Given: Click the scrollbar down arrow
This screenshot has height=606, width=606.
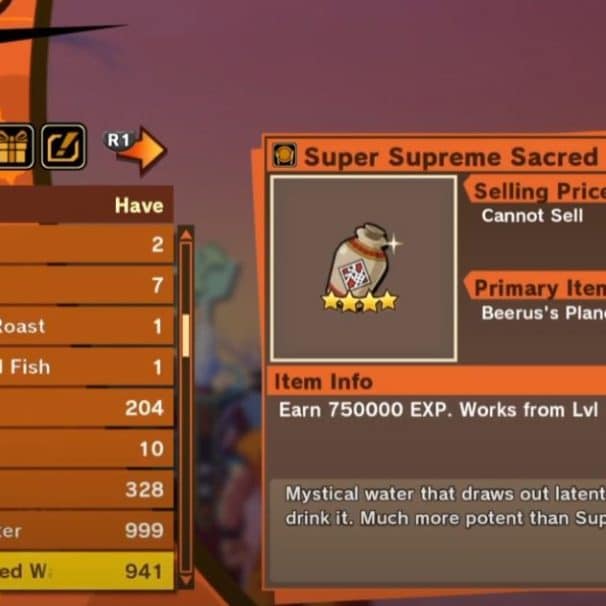Looking at the screenshot, I should pos(186,579).
